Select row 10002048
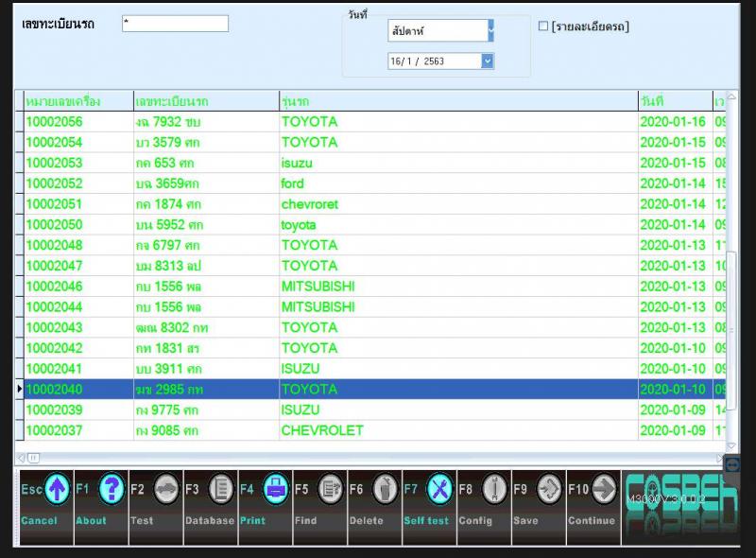 374,245
